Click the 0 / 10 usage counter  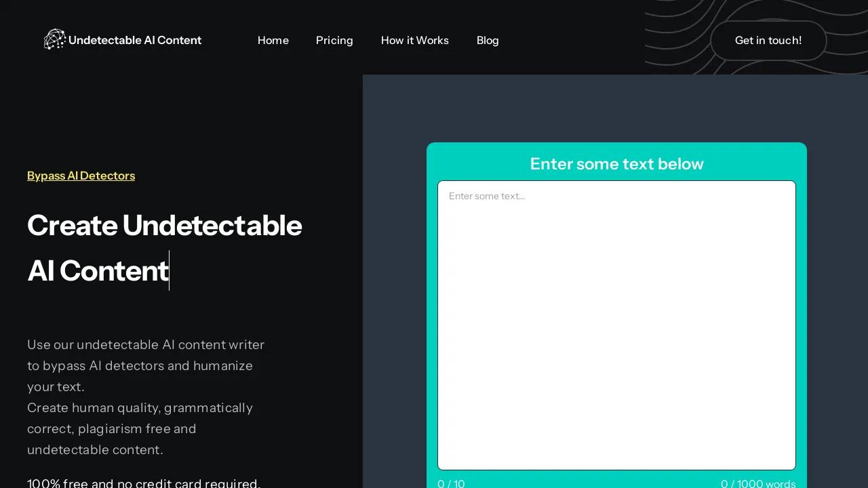[x=452, y=483]
